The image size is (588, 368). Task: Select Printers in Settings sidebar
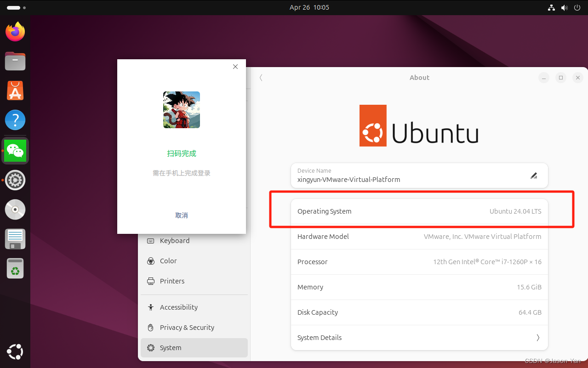[194, 281]
